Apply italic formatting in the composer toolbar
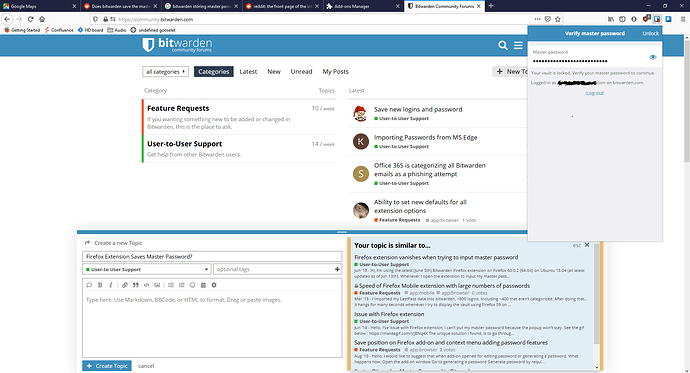The height and width of the screenshot is (373, 690). point(110,285)
